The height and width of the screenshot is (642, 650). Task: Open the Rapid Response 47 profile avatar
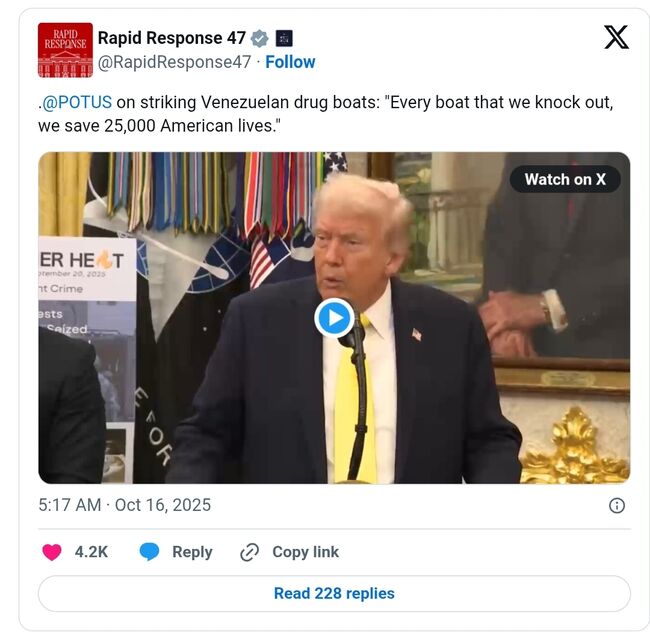pos(65,50)
